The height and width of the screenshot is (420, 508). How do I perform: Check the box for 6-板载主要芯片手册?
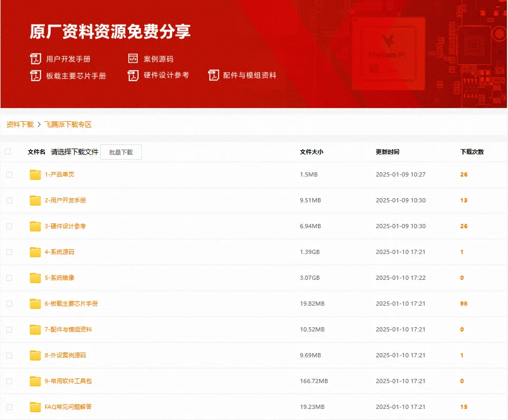(x=9, y=304)
